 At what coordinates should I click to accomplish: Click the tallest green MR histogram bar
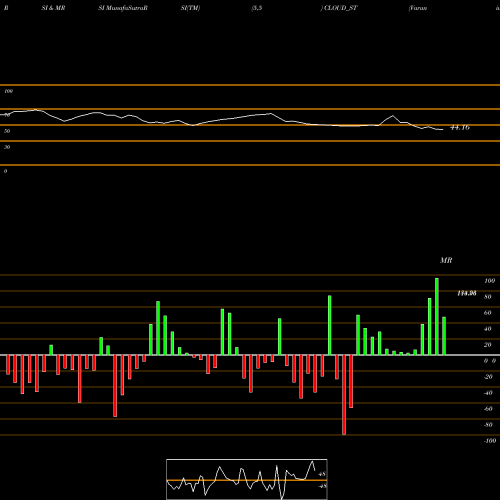[x=437, y=316]
